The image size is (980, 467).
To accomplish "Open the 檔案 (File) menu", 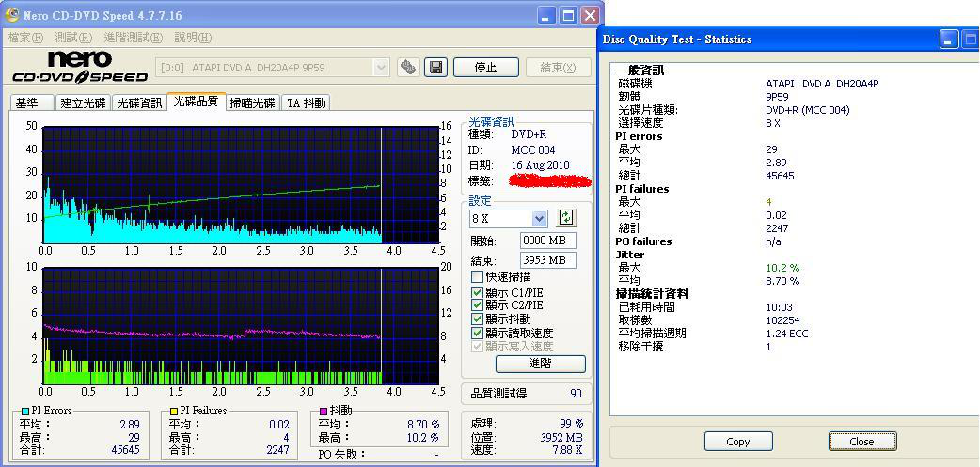I will tap(25, 38).
